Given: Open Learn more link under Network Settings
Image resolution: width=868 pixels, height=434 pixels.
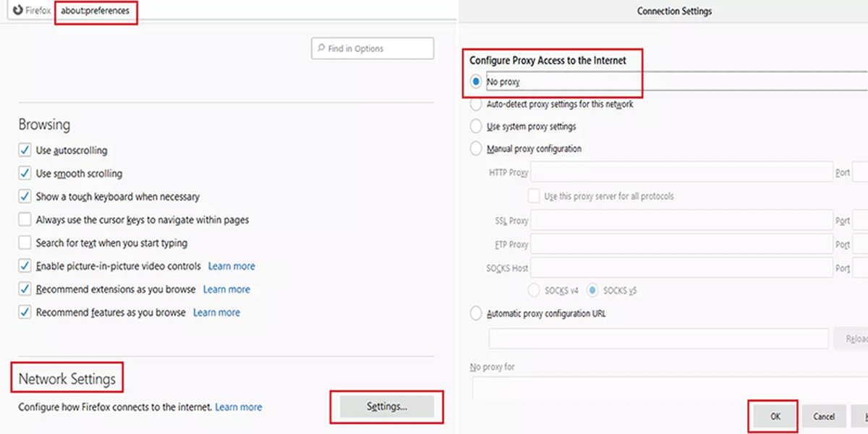Looking at the screenshot, I should 239,407.
